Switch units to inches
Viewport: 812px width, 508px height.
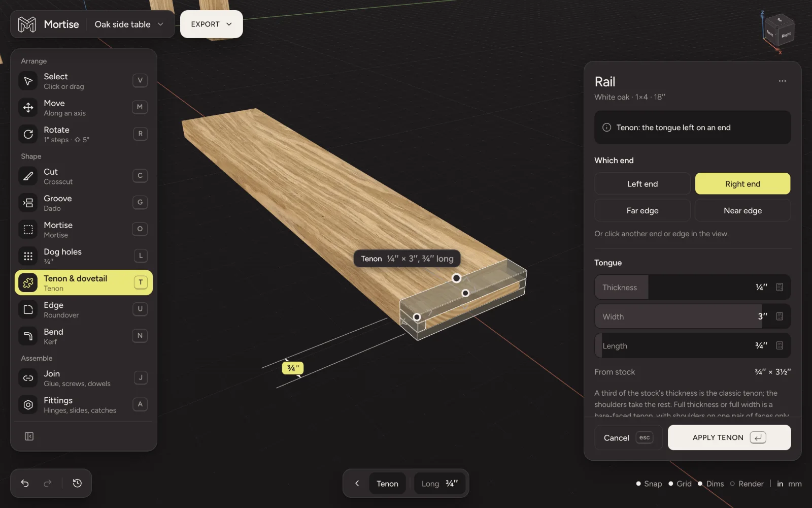click(x=780, y=484)
